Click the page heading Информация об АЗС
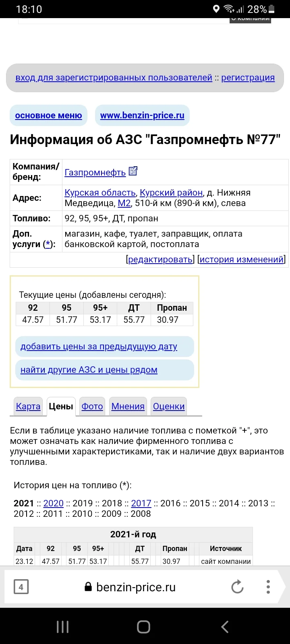Image resolution: width=290 pixels, height=644 pixels. (145, 140)
